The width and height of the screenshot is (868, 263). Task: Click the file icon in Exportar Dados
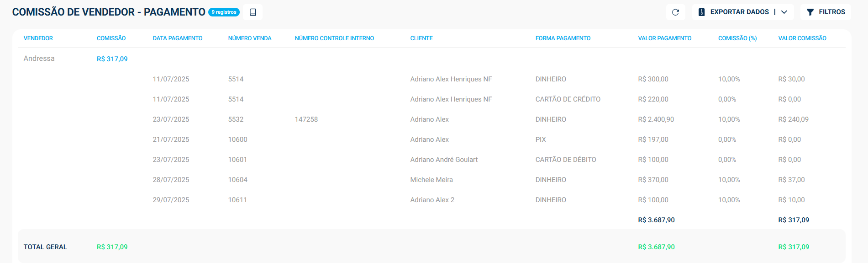click(702, 12)
